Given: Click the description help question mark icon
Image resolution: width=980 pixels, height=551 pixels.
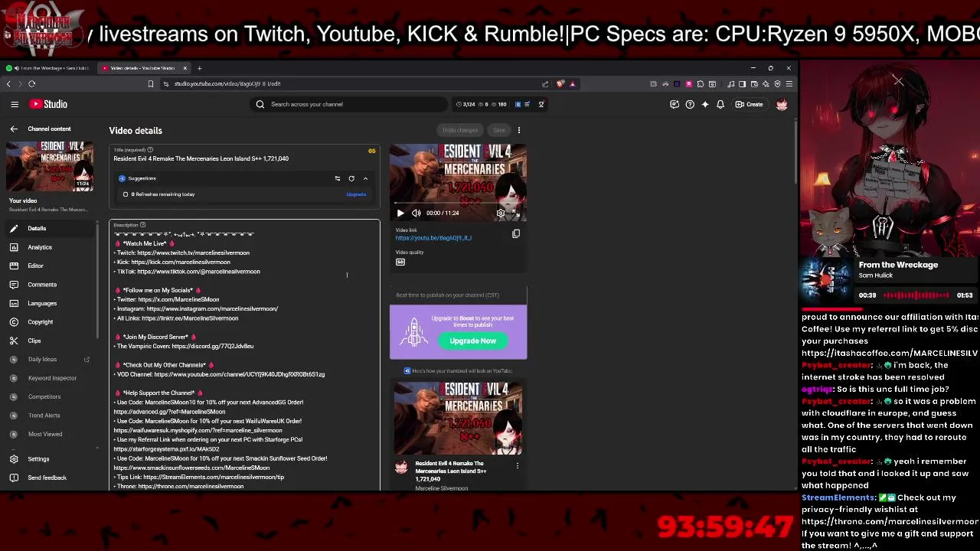Looking at the screenshot, I should point(142,225).
